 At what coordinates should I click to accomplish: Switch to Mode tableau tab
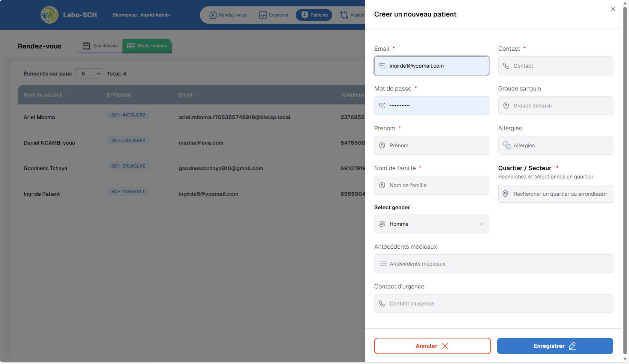point(147,46)
